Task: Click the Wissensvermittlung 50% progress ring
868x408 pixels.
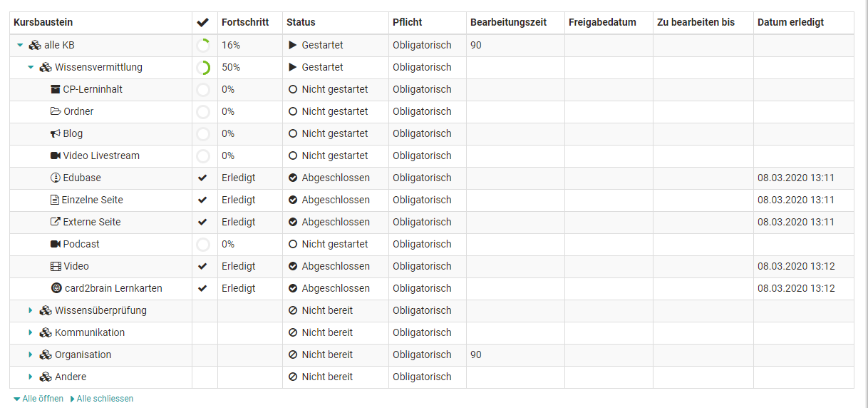Action: (x=203, y=68)
